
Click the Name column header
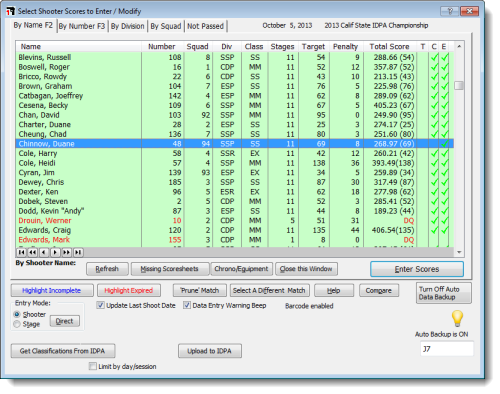coord(78,46)
